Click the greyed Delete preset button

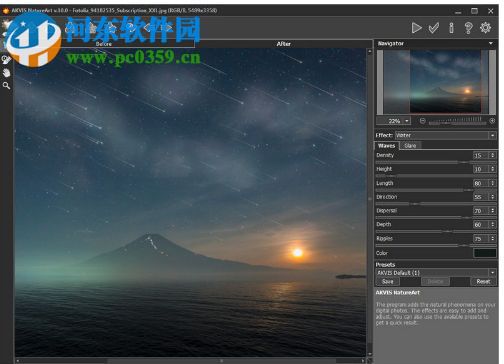click(435, 282)
